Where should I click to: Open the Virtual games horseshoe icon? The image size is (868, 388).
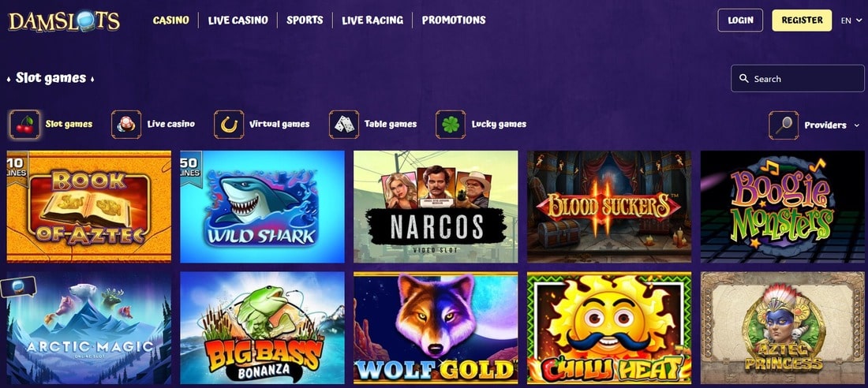click(x=229, y=125)
